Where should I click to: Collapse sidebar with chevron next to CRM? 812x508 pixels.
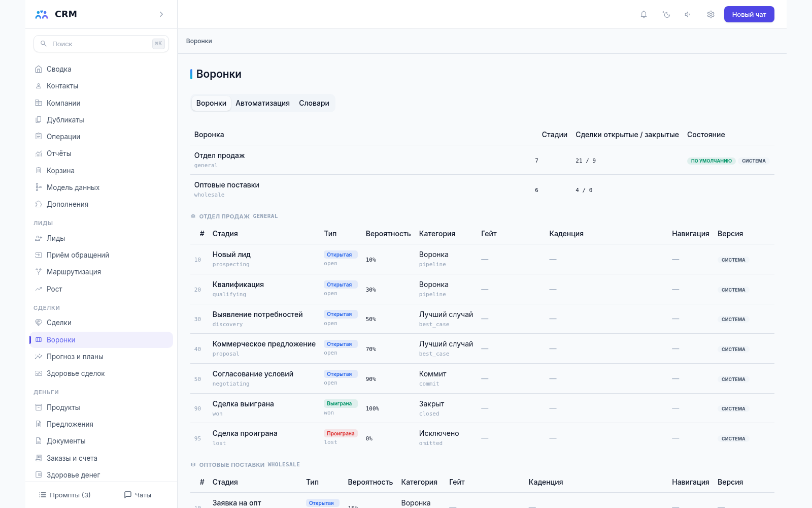[161, 14]
